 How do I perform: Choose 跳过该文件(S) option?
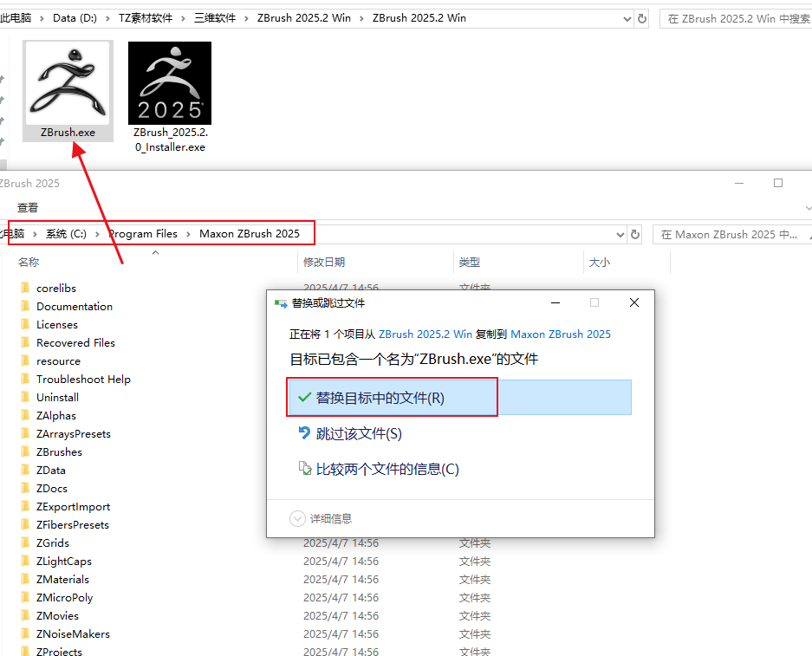359,433
